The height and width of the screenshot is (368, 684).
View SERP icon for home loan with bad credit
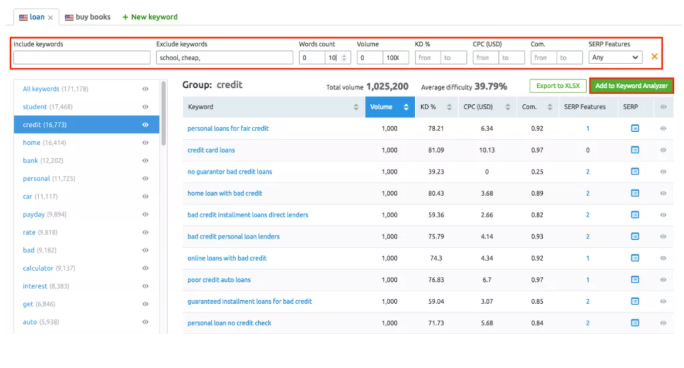click(635, 193)
